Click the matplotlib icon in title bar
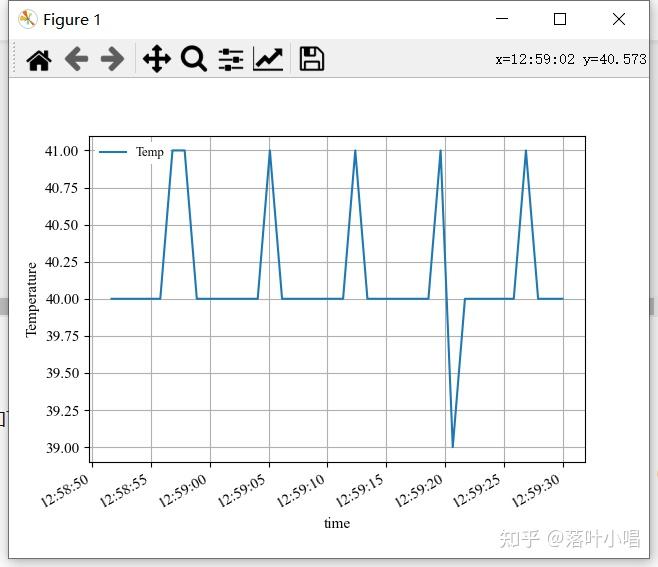The height and width of the screenshot is (567, 658). pyautogui.click(x=27, y=19)
